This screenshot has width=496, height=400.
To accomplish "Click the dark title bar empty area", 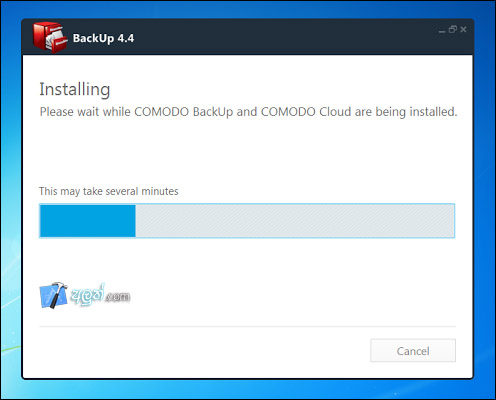I will (283, 37).
